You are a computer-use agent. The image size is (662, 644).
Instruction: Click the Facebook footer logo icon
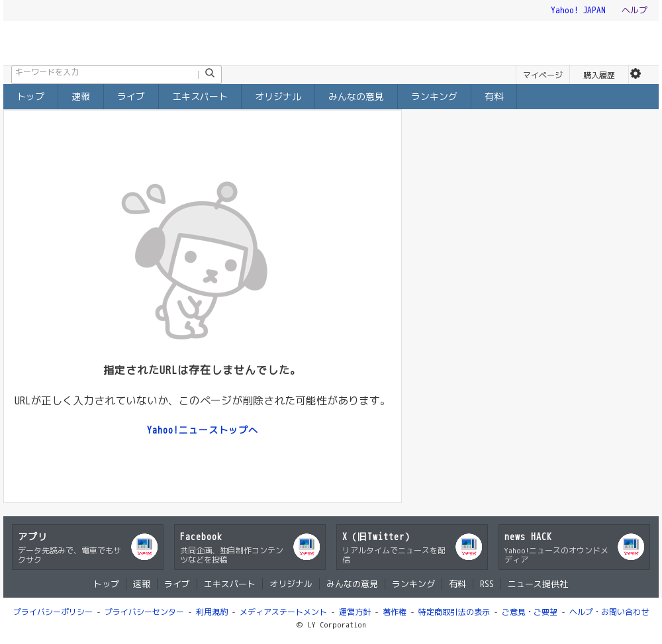[307, 547]
